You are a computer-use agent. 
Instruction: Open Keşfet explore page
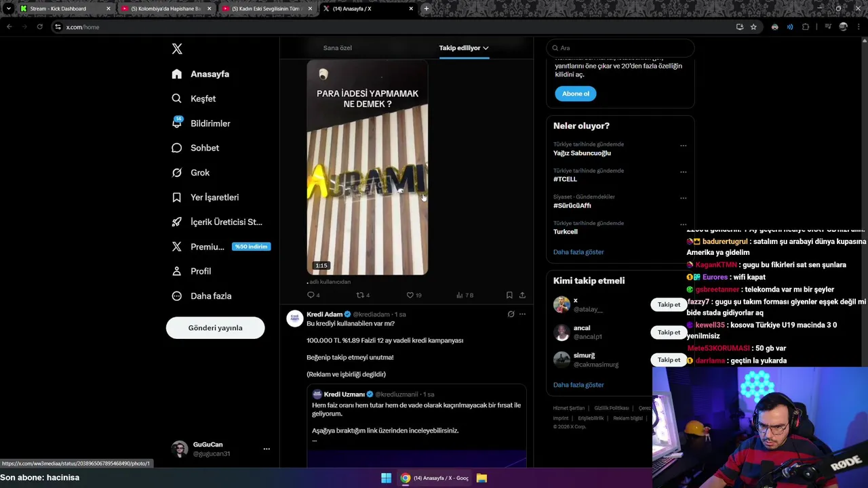tap(194, 98)
